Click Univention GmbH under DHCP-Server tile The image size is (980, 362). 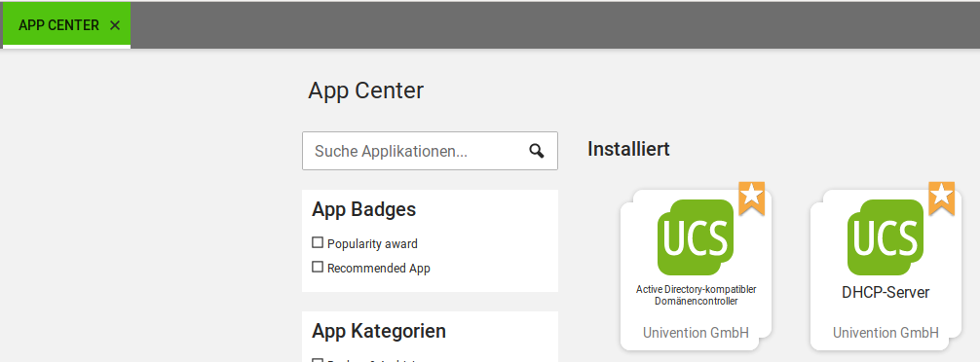coord(886,333)
